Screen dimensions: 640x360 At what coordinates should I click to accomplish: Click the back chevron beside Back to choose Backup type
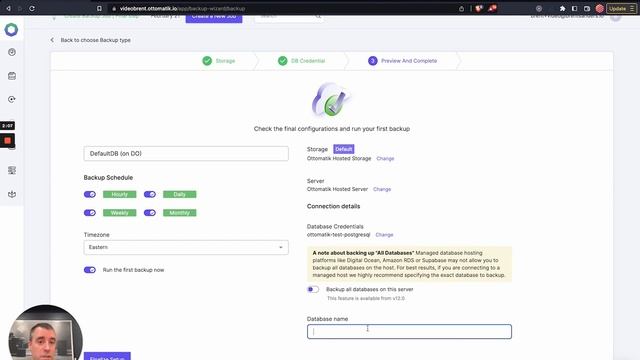[x=52, y=40]
